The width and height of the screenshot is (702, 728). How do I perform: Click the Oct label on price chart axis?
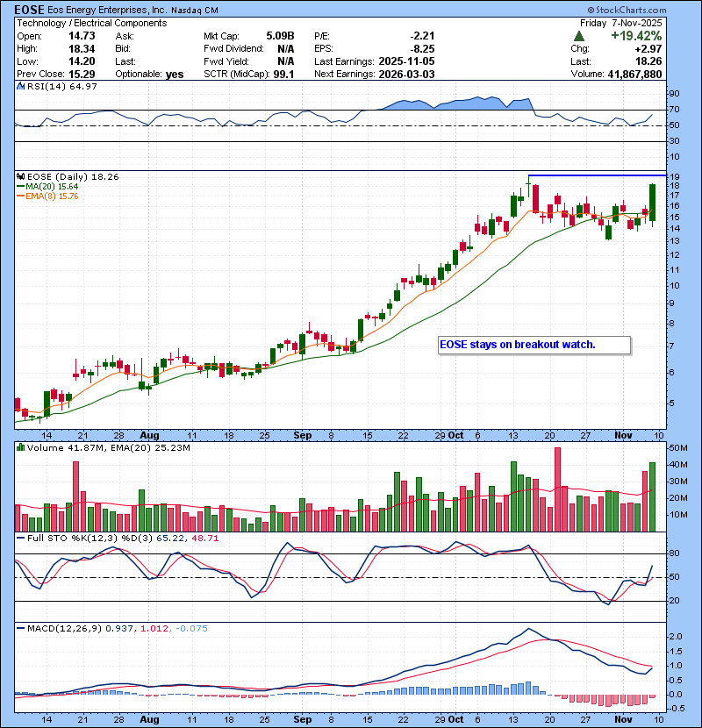coord(455,436)
